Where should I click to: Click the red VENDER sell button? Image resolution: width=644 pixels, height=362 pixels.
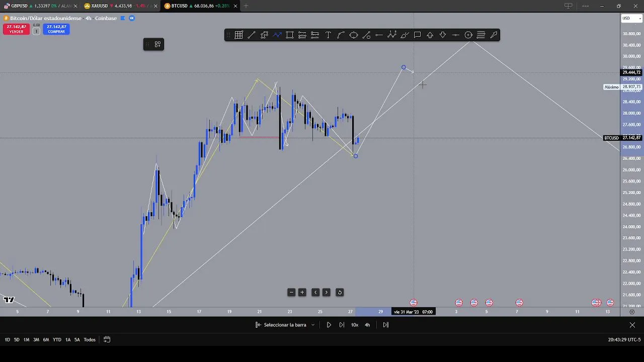[x=16, y=29]
